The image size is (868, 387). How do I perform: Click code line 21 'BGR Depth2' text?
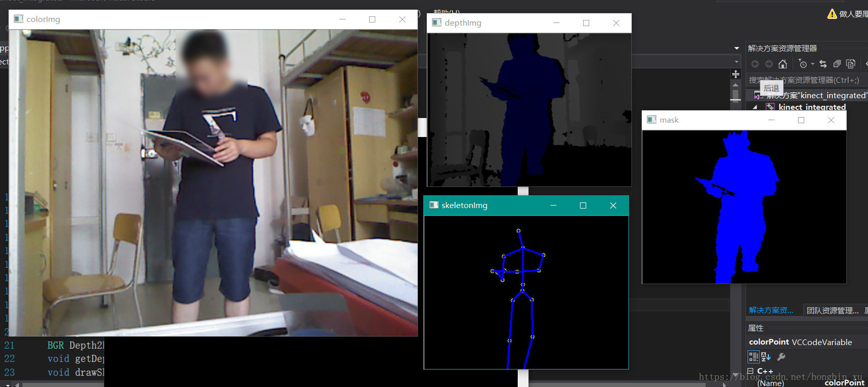click(76, 345)
